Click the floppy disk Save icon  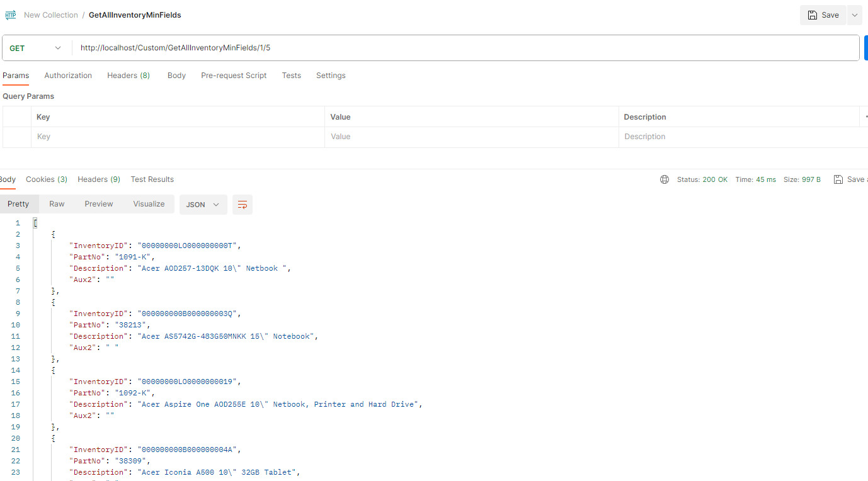[813, 15]
